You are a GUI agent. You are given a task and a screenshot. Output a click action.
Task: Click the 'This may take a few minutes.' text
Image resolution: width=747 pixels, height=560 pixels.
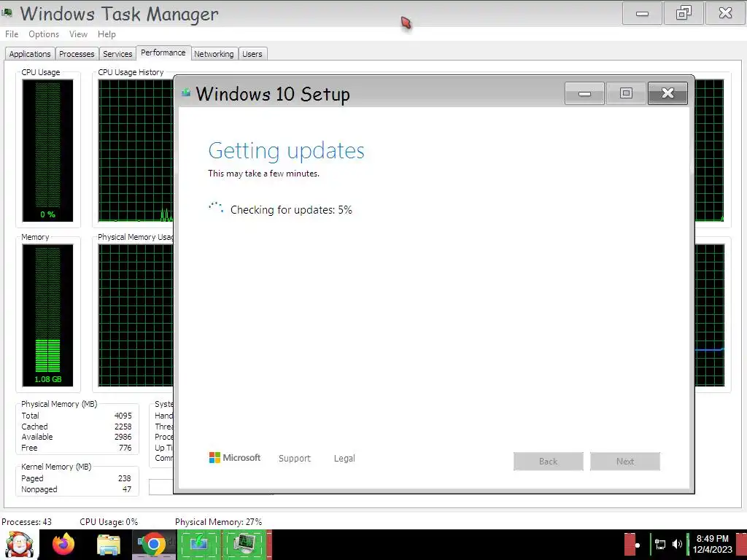coord(263,174)
